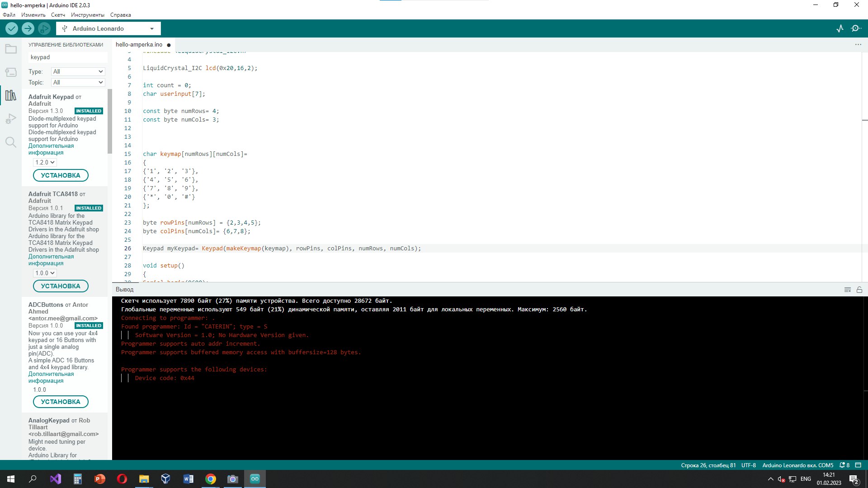This screenshot has height=488, width=868.
Task: Open the Search magnifier sidebar icon
Action: (11, 142)
